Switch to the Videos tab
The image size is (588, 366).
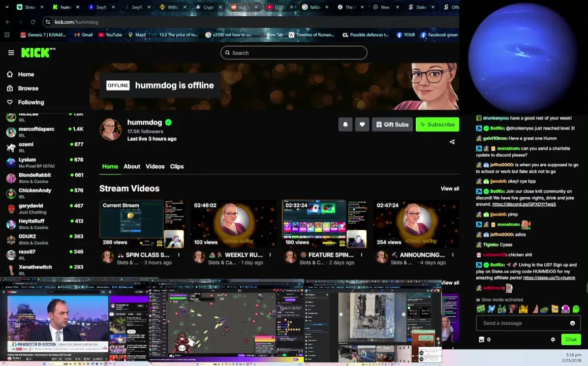pyautogui.click(x=155, y=167)
